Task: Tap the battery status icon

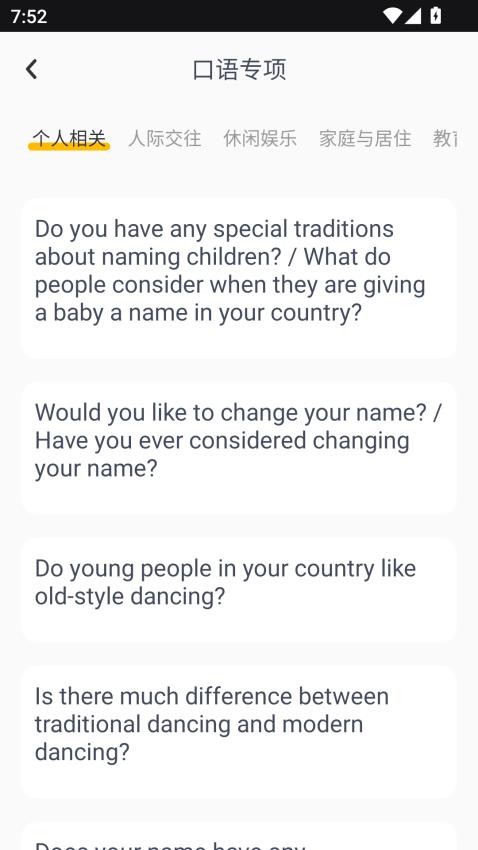Action: [x=436, y=15]
